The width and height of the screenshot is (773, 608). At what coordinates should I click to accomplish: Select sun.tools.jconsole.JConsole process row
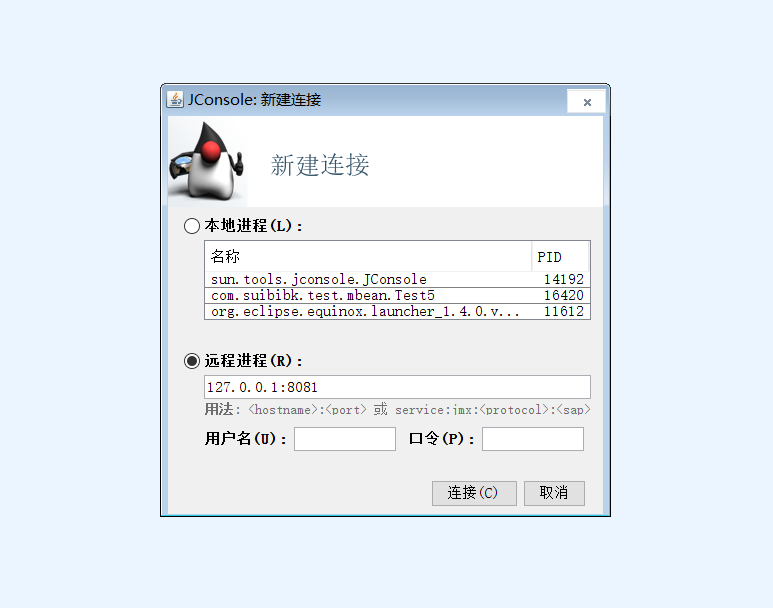(397, 279)
